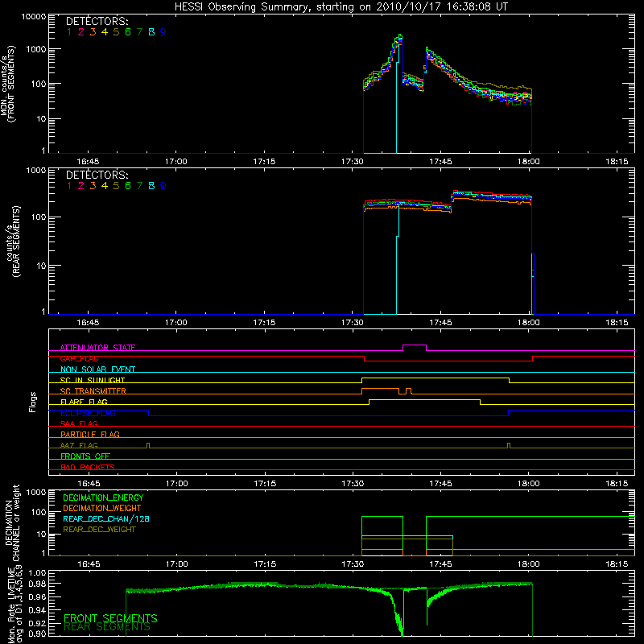Click the NON_SOLAR_EVENT flag label
This screenshot has height=644, width=644.
97,369
